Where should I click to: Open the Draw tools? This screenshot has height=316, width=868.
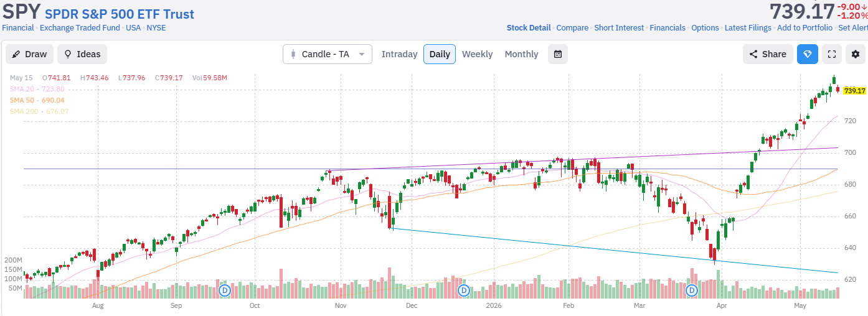(29, 54)
